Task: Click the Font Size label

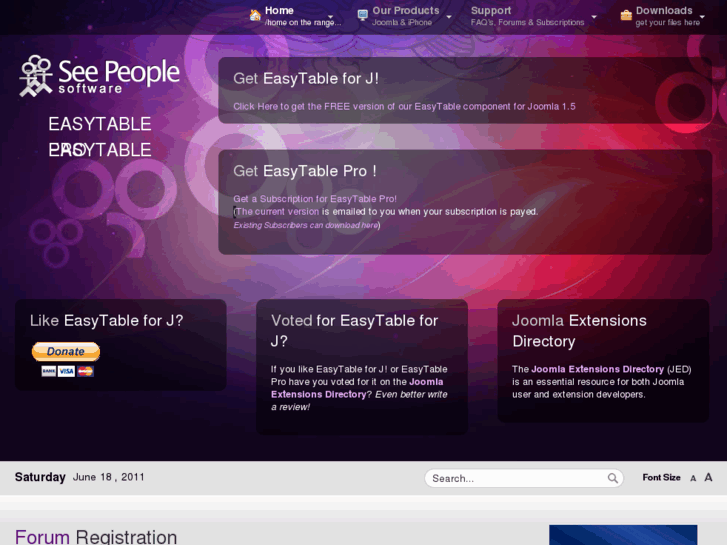Action: point(662,477)
